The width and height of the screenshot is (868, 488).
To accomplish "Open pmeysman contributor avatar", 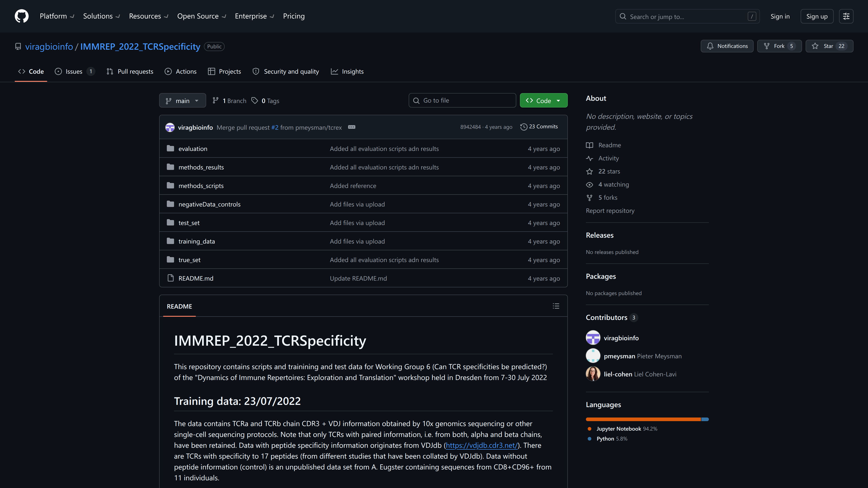I will (x=593, y=356).
